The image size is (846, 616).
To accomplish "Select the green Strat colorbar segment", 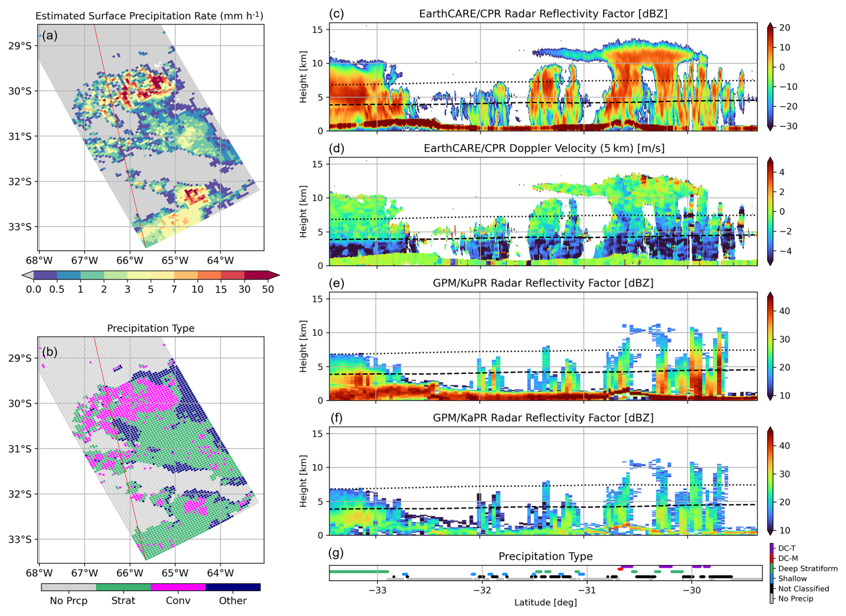I will (x=123, y=587).
